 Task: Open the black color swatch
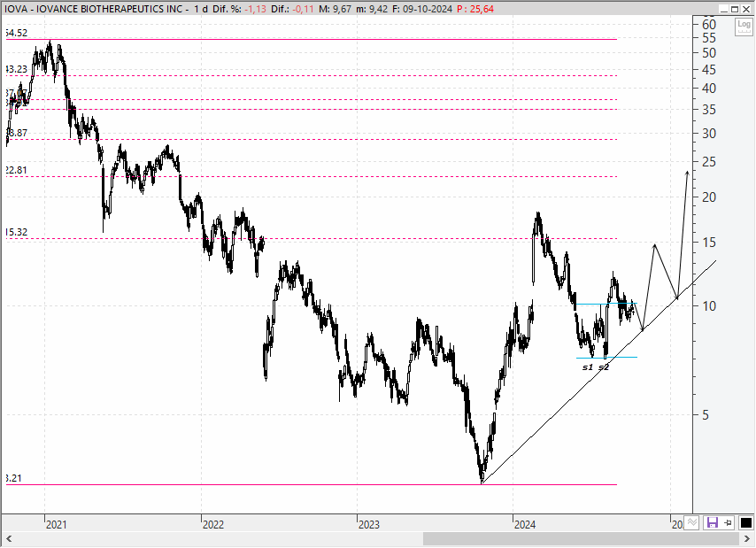[x=746, y=522]
